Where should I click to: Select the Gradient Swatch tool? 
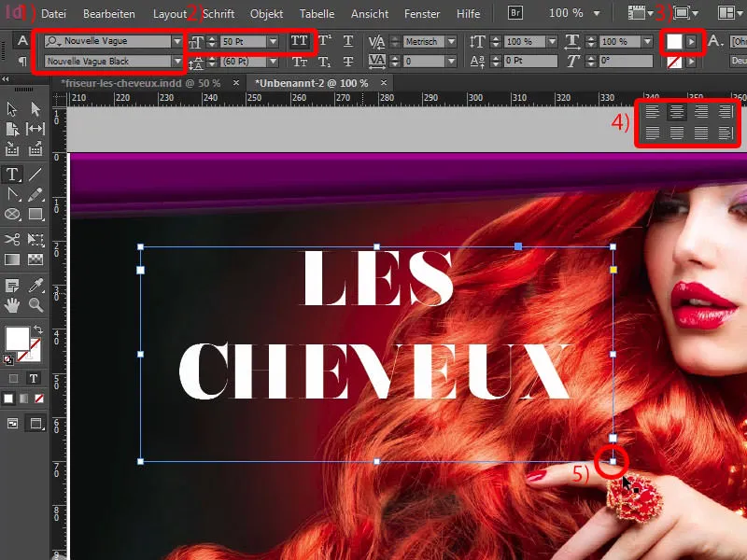coord(12,259)
